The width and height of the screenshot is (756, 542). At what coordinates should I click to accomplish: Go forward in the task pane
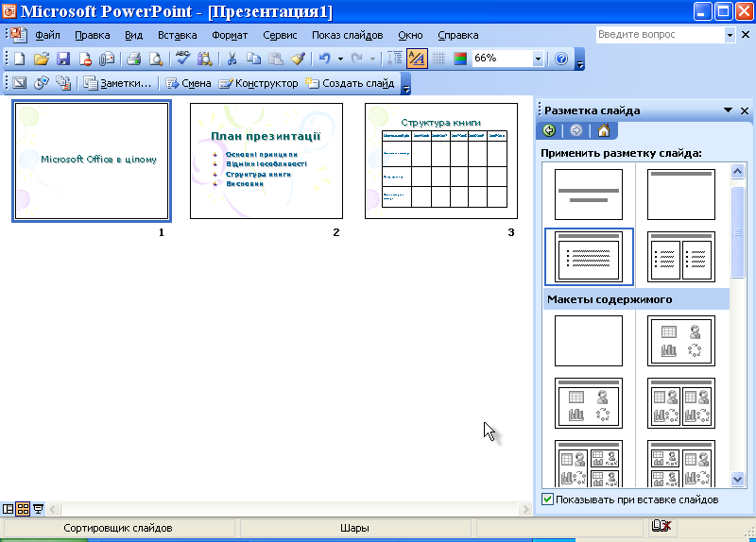pos(576,130)
